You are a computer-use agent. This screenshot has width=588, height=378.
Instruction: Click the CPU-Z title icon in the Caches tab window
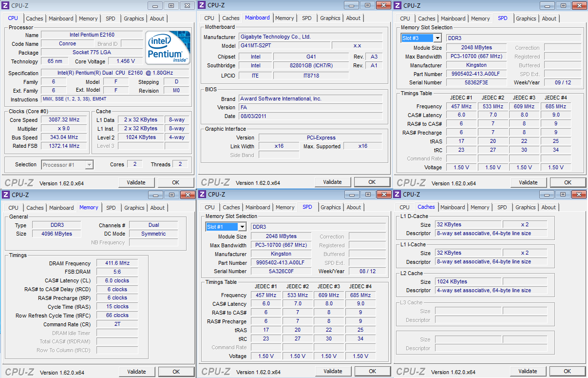pyautogui.click(x=398, y=194)
